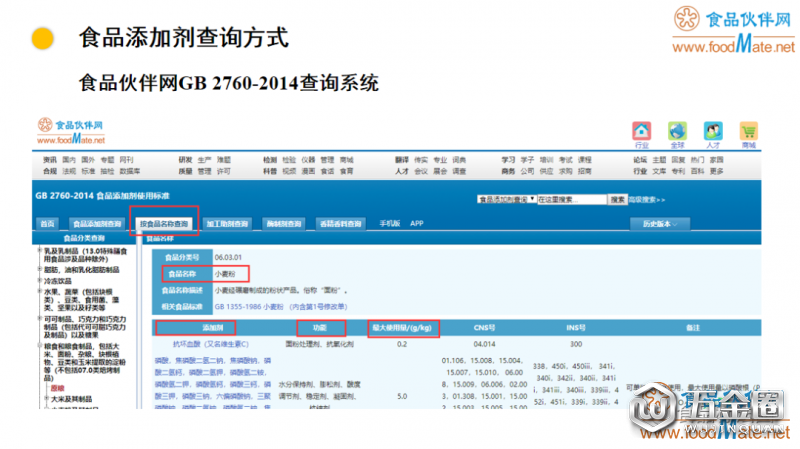Expand the 可可制品、巧克力 tree node
Screen dimensions: 800x449
(x=39, y=319)
